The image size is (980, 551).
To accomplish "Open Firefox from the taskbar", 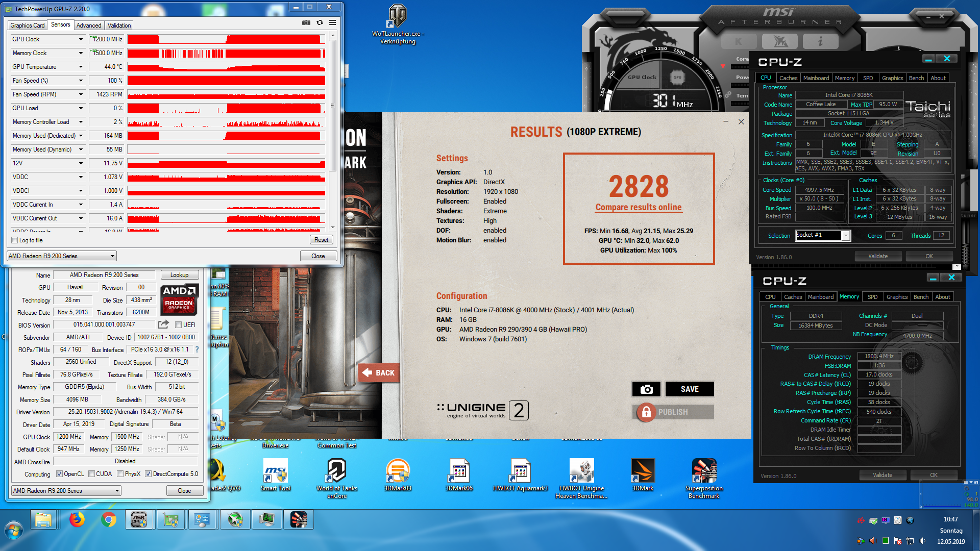I will (77, 520).
